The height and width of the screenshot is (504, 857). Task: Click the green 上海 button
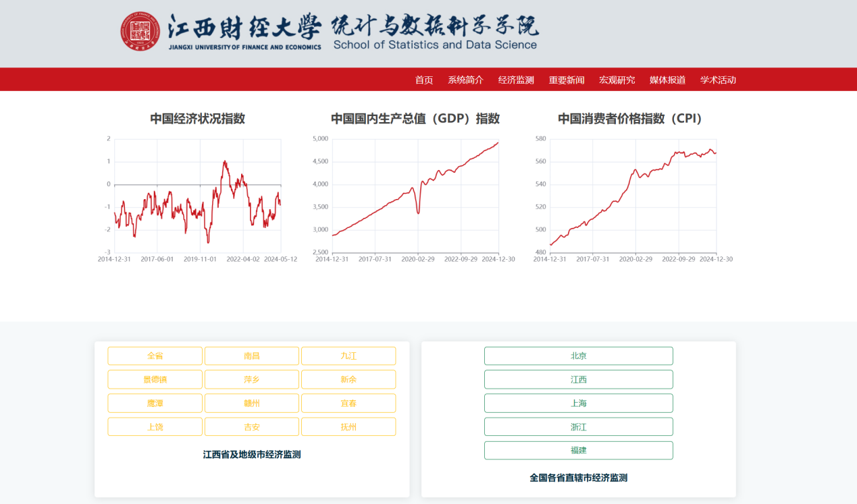point(578,403)
